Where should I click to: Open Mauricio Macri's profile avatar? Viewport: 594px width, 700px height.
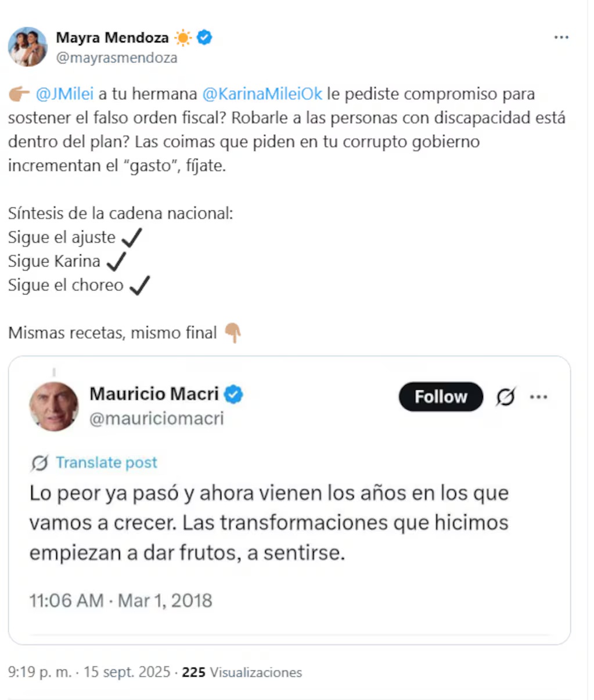click(53, 406)
